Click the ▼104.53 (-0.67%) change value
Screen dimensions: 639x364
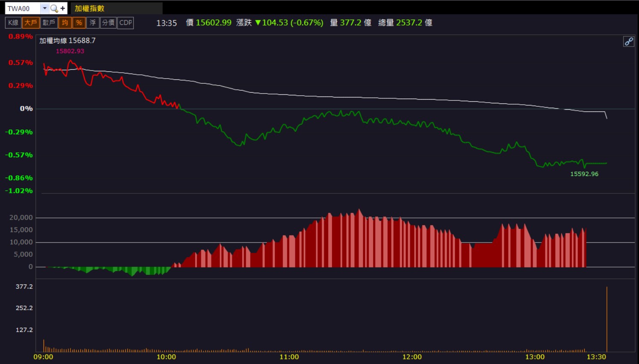(289, 23)
